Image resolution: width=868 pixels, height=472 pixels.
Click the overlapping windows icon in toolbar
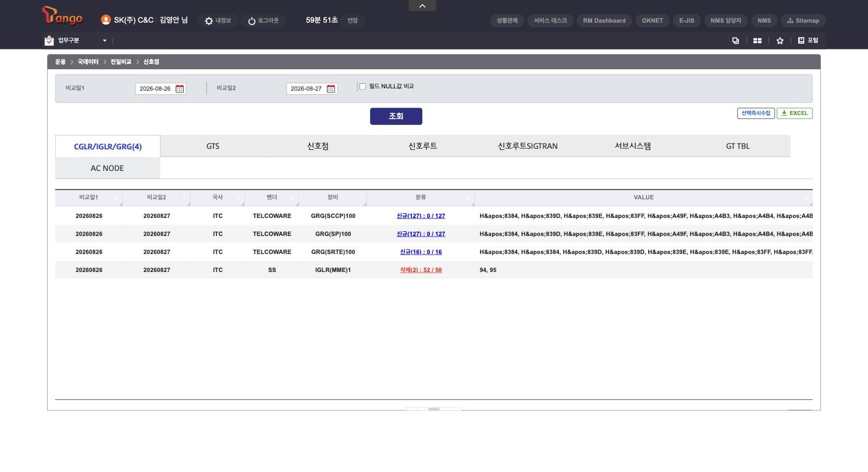coord(735,41)
